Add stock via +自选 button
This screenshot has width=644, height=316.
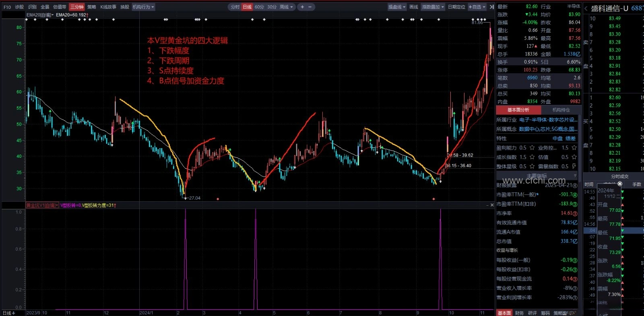477,7
